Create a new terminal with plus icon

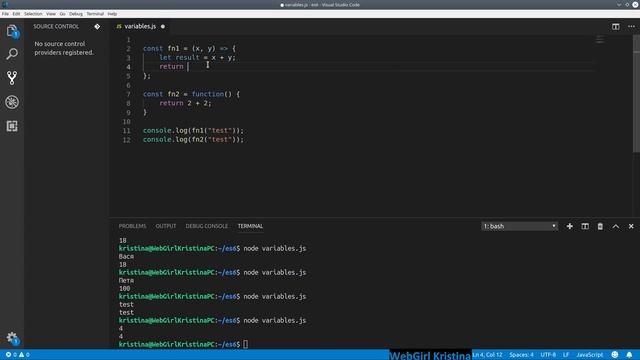[x=569, y=226]
